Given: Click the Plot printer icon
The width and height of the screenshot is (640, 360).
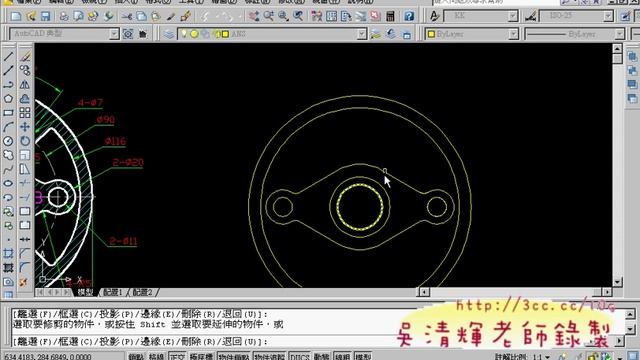Looking at the screenshot, I should 64,16.
